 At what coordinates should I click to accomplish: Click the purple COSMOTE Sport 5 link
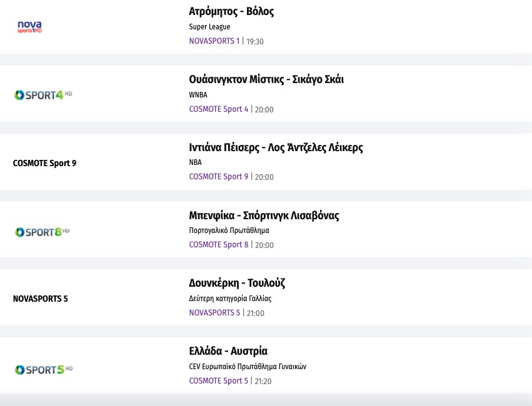click(218, 381)
